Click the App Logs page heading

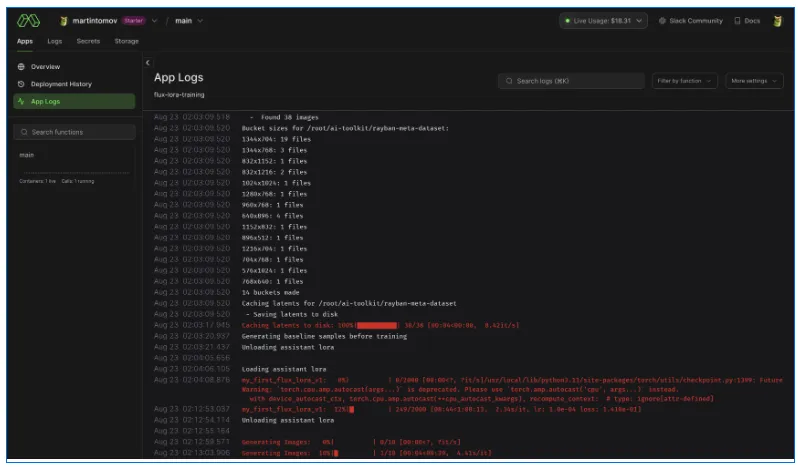(x=179, y=77)
